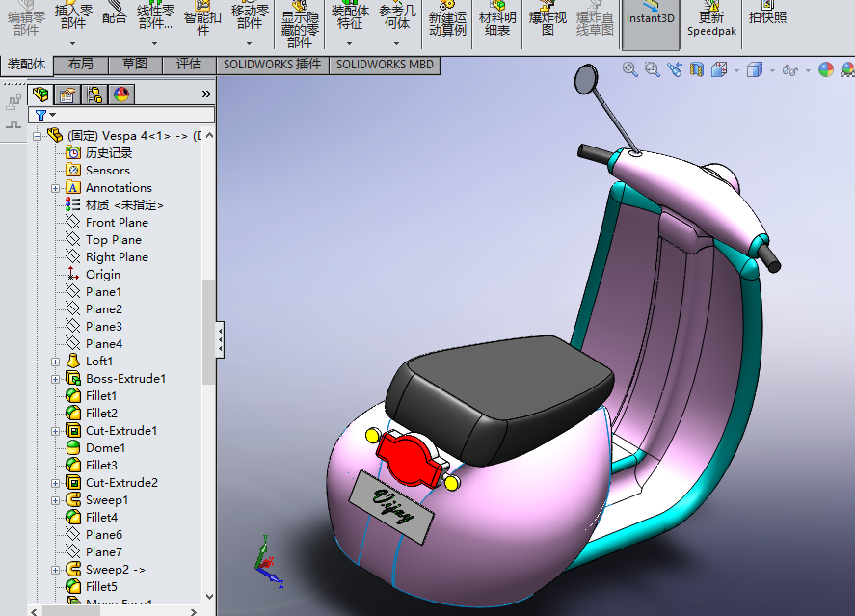855x616 pixels.
Task: Open the feature tree filter dropdown
Action: click(53, 115)
